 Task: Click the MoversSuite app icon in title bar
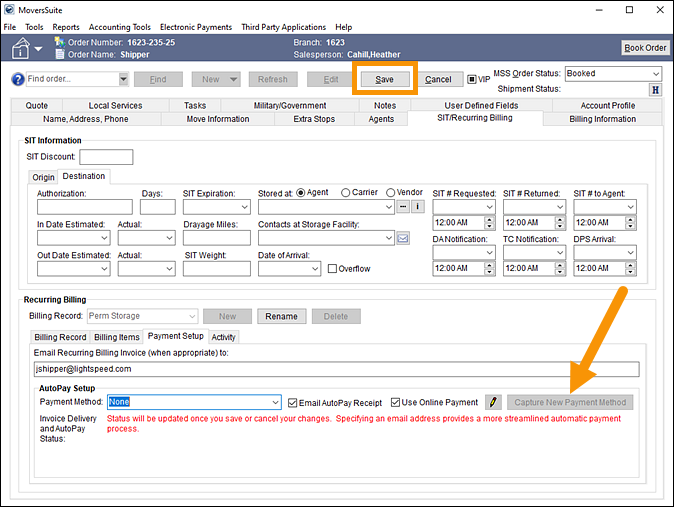(x=10, y=10)
